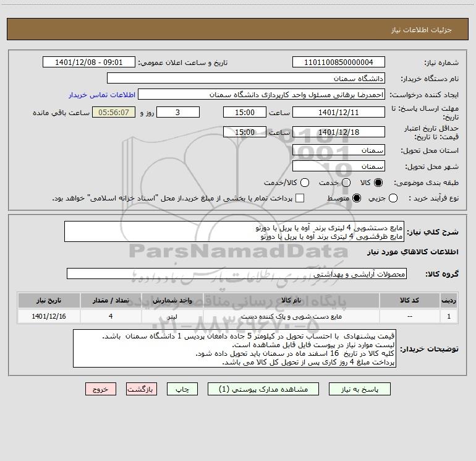Viewport: 476px width, 461px height.
Task: Click the response deadline time 15:00 field
Action: pyautogui.click(x=244, y=112)
